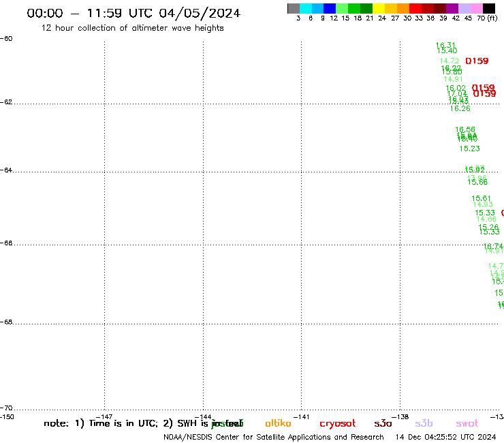
Task: Select the orange swatch in the color scale
Action: (x=403, y=8)
